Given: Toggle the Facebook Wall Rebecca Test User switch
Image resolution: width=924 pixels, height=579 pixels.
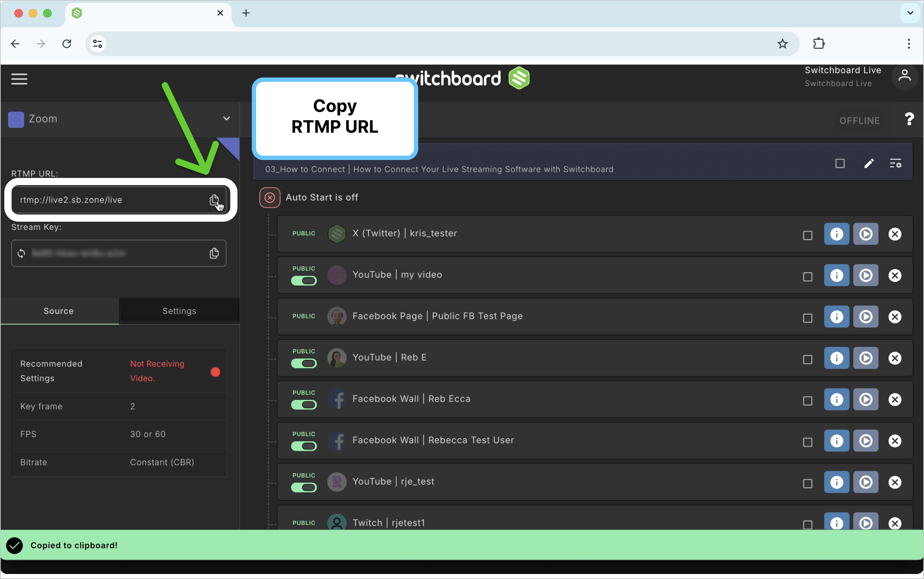Looking at the screenshot, I should coord(304,446).
